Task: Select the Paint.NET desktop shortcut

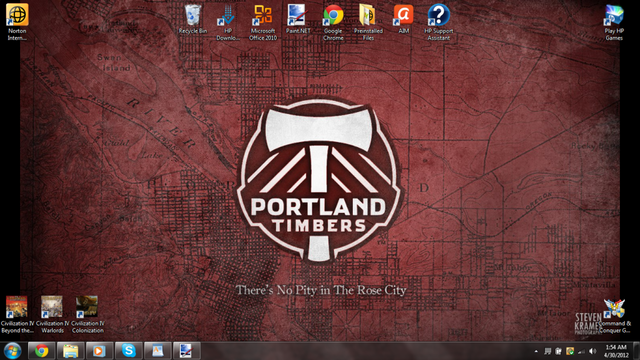Action: coord(298,19)
